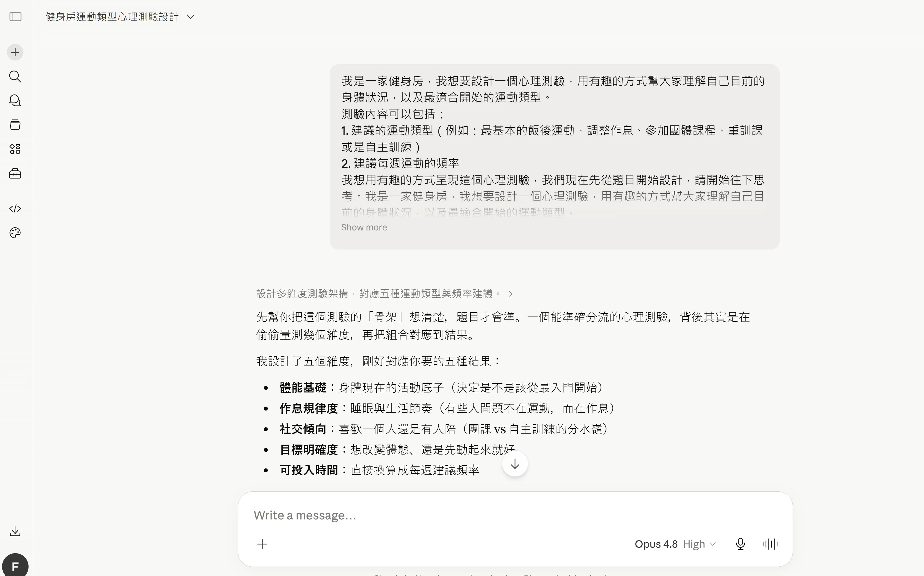Focus the Write a message input field
The height and width of the screenshot is (576, 924).
pos(515,516)
